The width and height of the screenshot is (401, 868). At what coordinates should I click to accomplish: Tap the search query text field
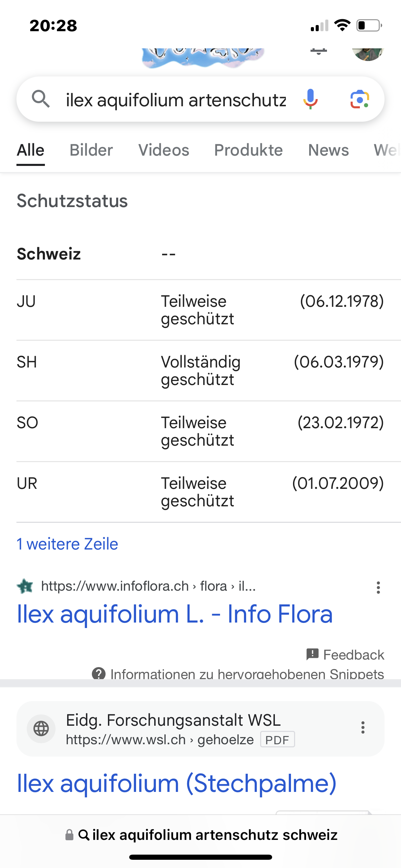click(176, 100)
